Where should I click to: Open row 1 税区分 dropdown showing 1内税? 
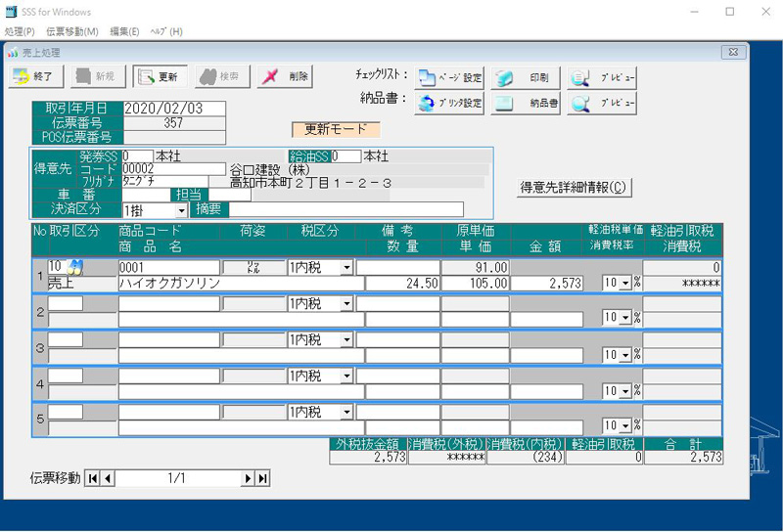pyautogui.click(x=345, y=267)
